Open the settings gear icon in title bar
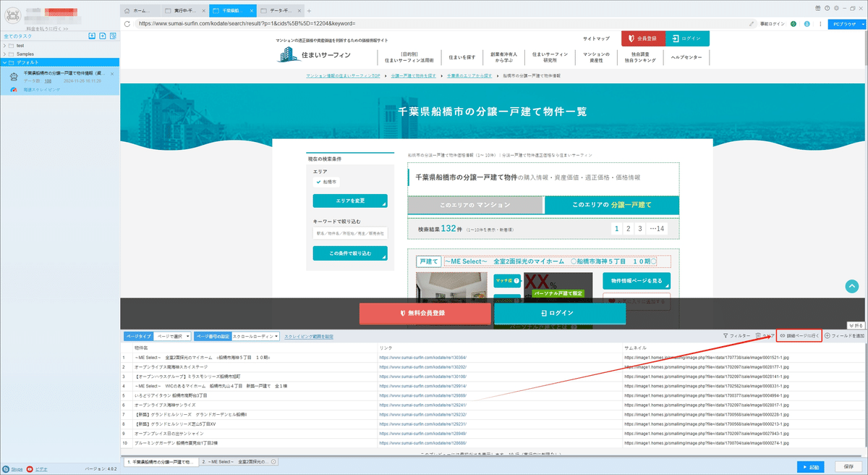 837,7
